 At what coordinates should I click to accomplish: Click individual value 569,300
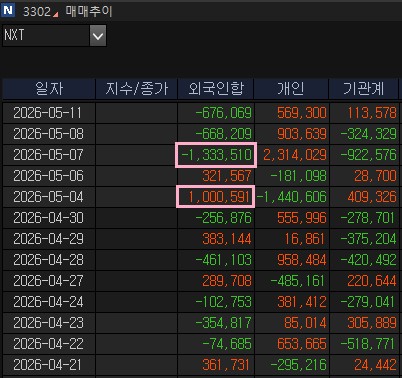[x=302, y=113]
